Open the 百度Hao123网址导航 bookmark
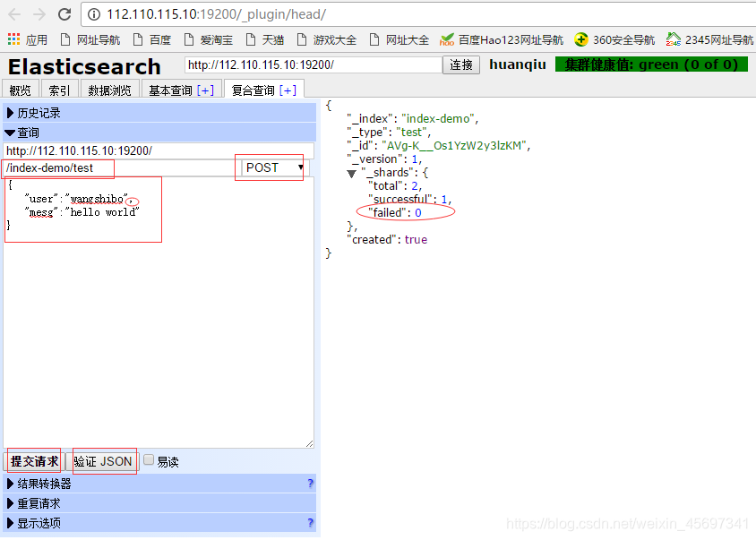The width and height of the screenshot is (756, 540). pyautogui.click(x=502, y=39)
